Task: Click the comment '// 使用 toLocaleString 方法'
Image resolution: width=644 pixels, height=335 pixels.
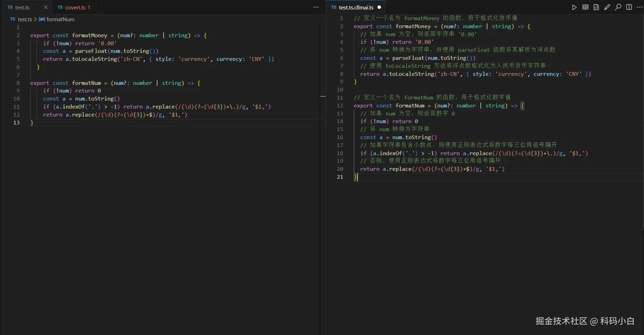Action: 453,66
